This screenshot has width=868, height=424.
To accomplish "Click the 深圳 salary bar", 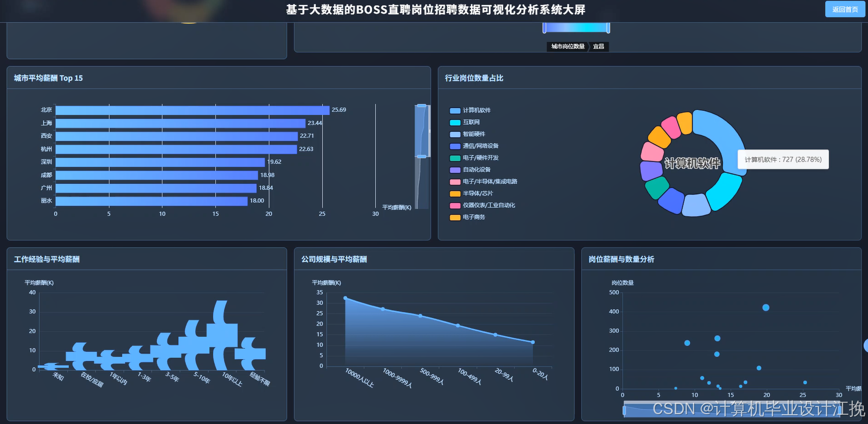I will click(x=160, y=162).
